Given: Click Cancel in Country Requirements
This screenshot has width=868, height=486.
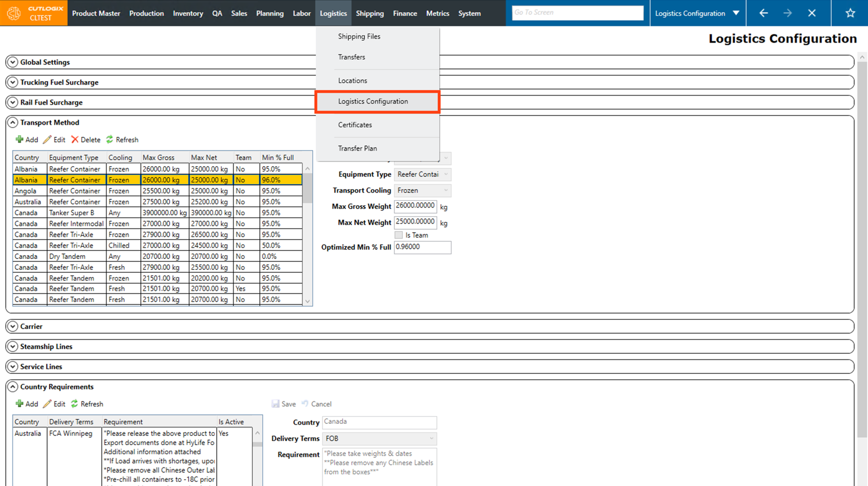Looking at the screenshot, I should 316,404.
